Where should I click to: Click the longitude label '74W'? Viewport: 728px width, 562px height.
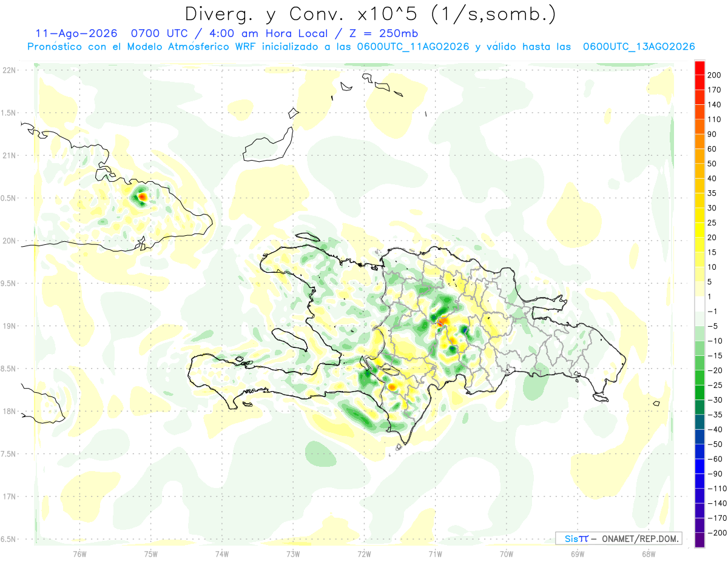click(221, 553)
